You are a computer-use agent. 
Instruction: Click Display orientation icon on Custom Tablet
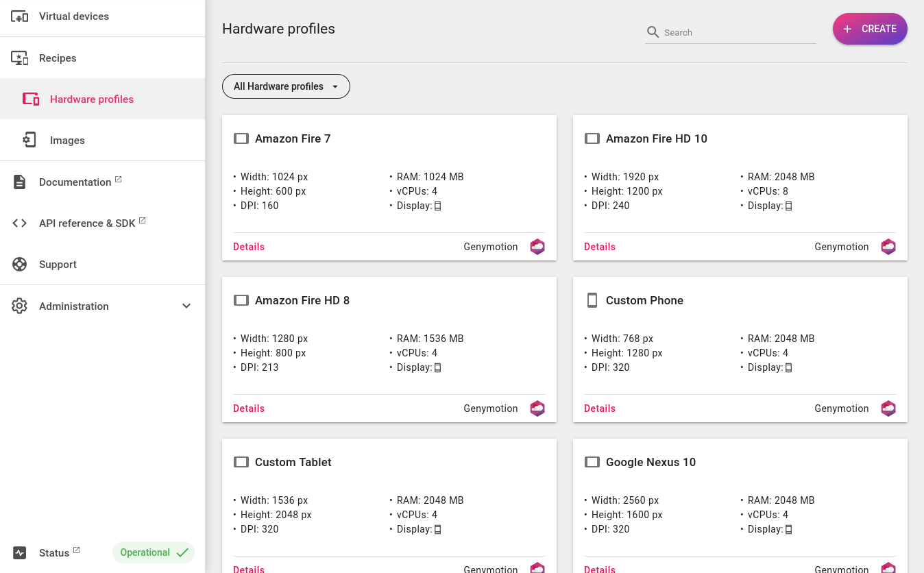point(438,529)
